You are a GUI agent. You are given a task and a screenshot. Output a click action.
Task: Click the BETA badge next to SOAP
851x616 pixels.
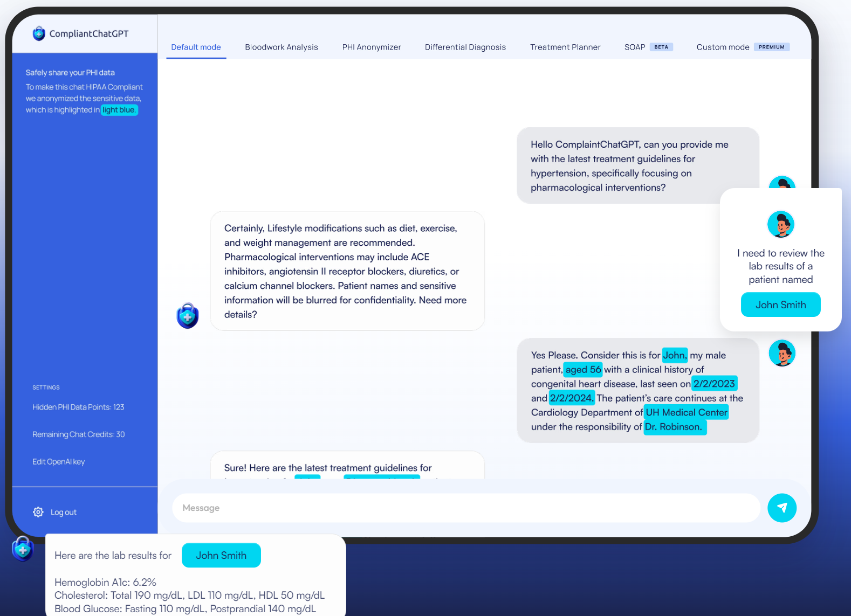[x=661, y=47]
